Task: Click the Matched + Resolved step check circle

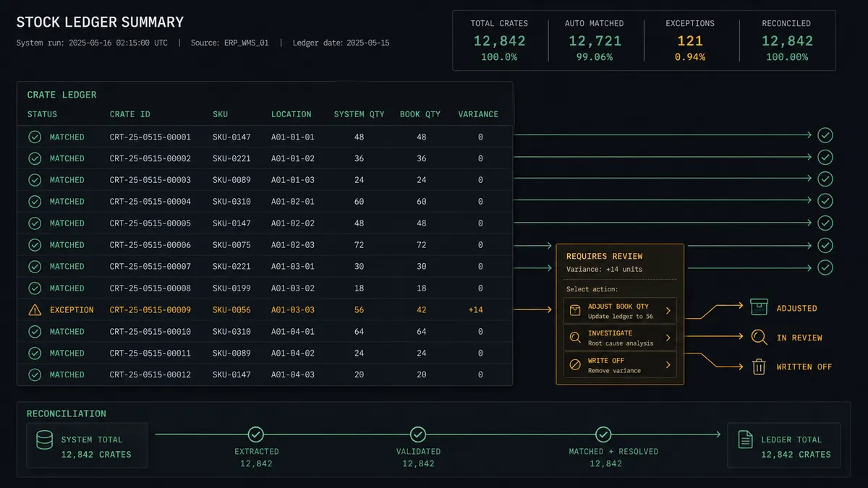Action: (x=603, y=435)
